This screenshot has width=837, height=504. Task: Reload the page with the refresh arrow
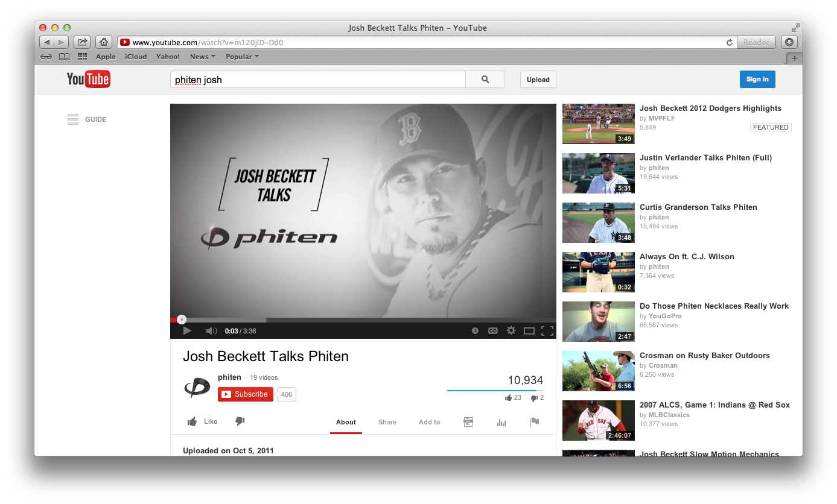click(730, 43)
